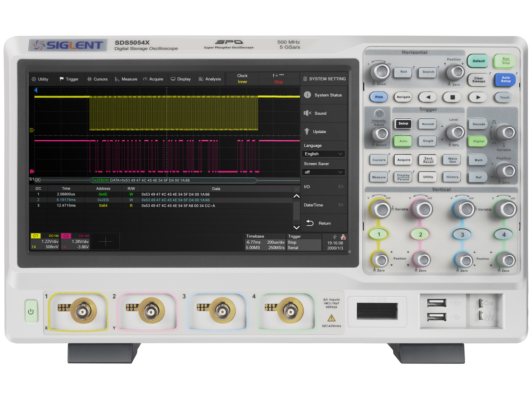Open the Display menu on screen

coord(181,79)
